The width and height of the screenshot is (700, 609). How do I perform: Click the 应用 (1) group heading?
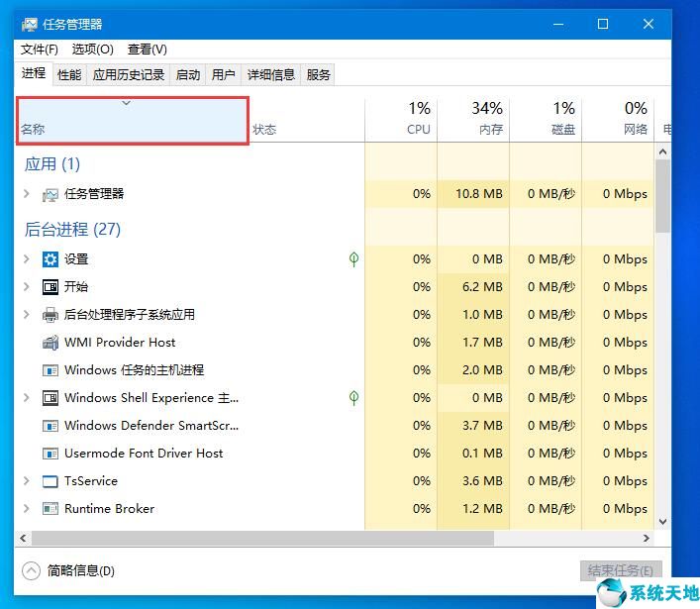click(x=52, y=163)
